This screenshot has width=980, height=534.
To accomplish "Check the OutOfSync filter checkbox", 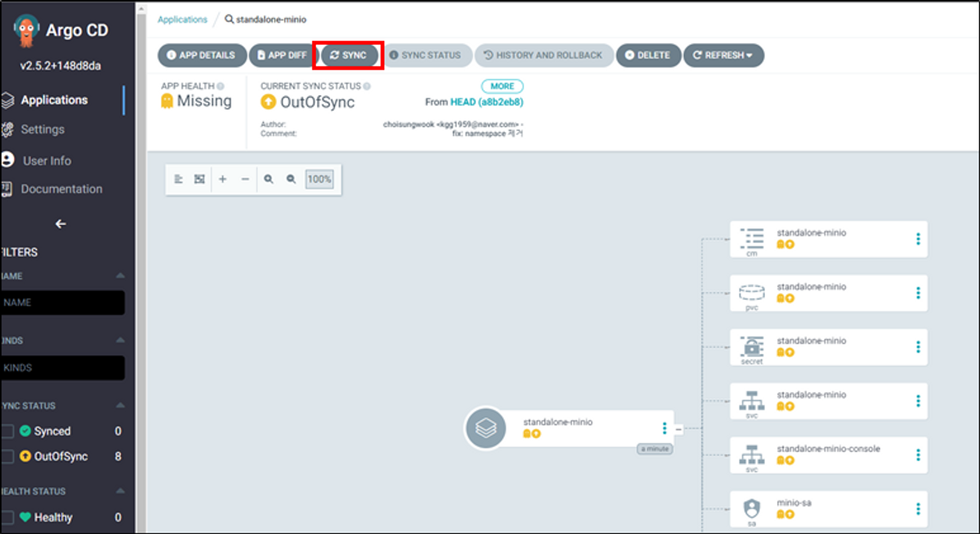I will tap(8, 457).
